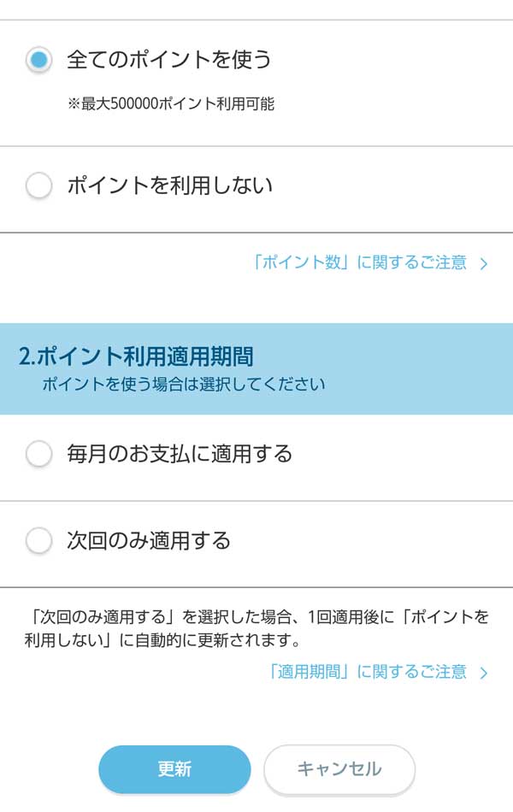This screenshot has width=513, height=812.
Task: Click the 1回適用後 auto-update explanation paragraph
Action: [x=256, y=628]
